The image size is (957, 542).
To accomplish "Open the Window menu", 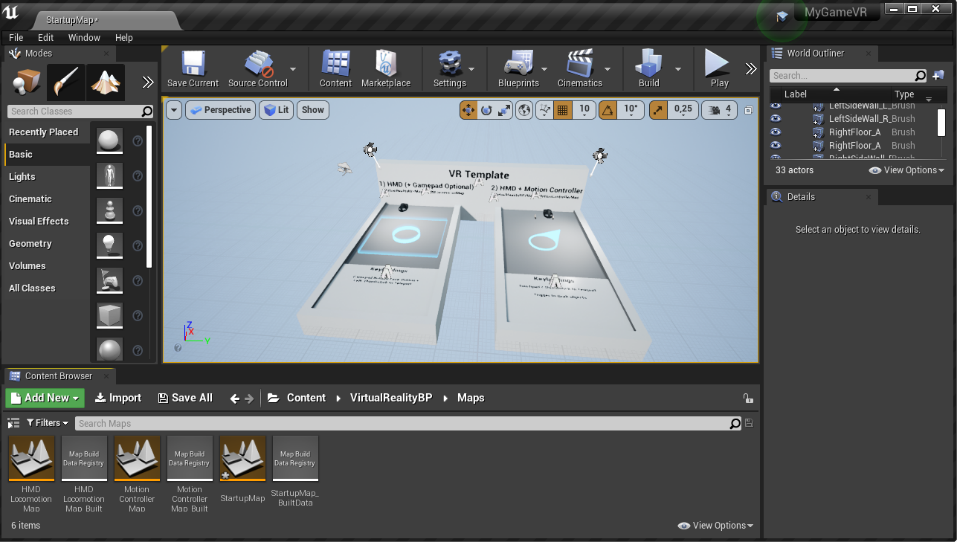I will tap(84, 38).
